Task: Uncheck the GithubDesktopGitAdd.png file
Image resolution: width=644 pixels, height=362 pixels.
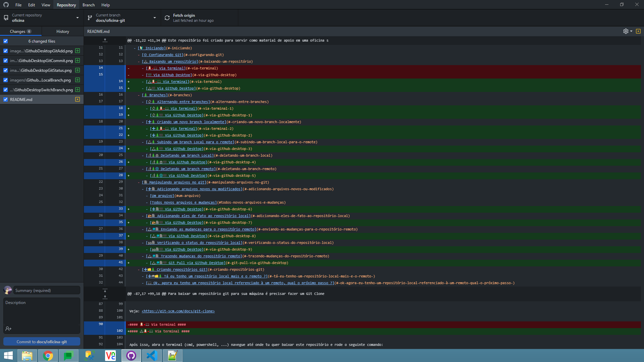Action: click(x=5, y=51)
